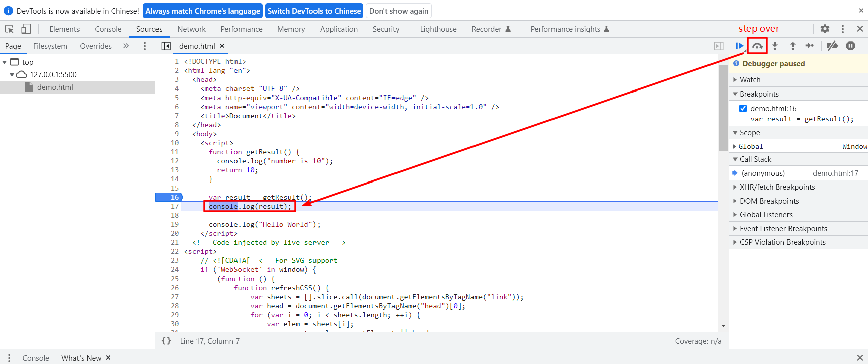Image resolution: width=868 pixels, height=364 pixels.
Task: Close the What's New drawer tab
Action: (108, 358)
